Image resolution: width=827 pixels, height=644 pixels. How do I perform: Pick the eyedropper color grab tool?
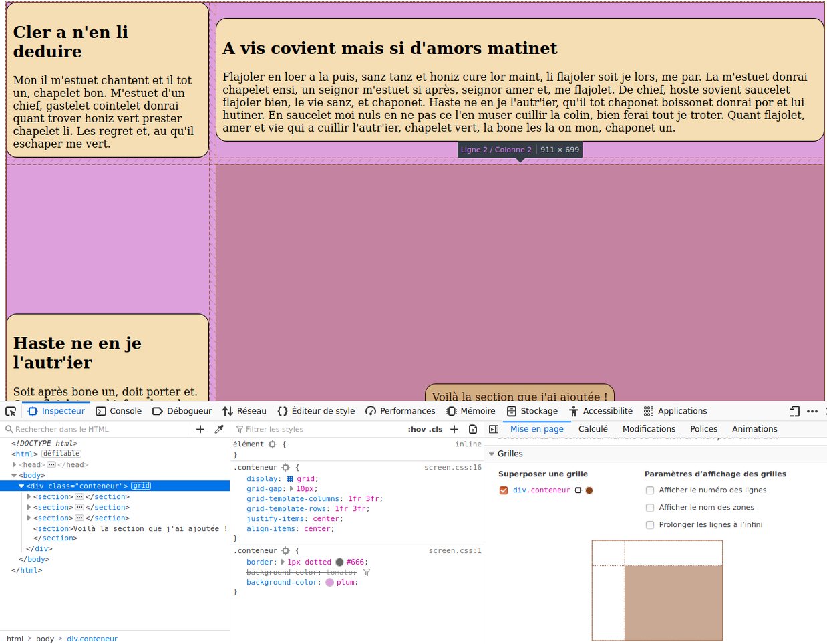[x=219, y=429]
